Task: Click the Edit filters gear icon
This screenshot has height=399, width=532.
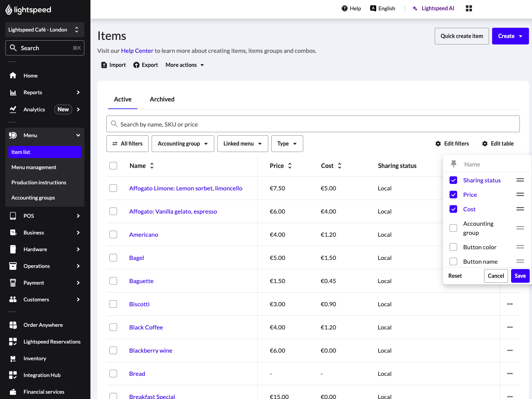Action: click(x=438, y=144)
